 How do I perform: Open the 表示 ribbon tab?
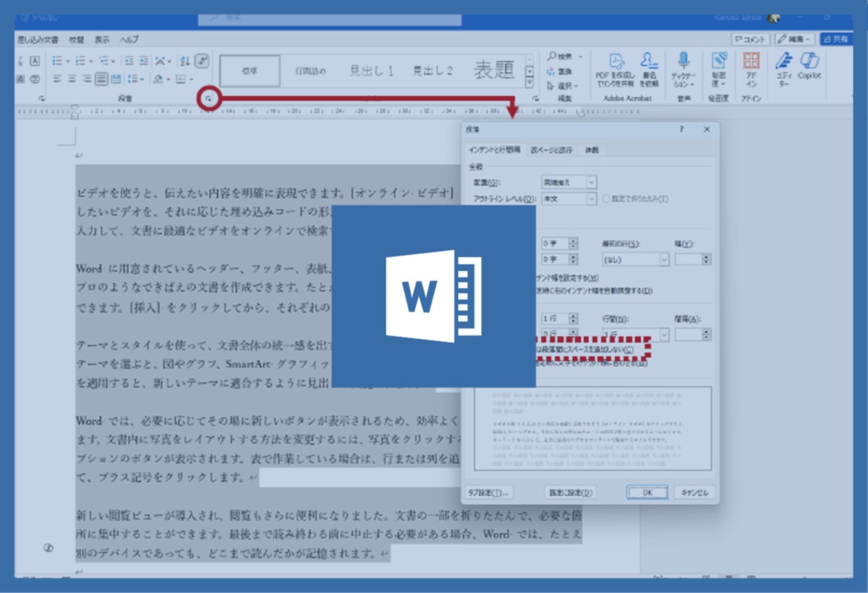click(x=102, y=40)
